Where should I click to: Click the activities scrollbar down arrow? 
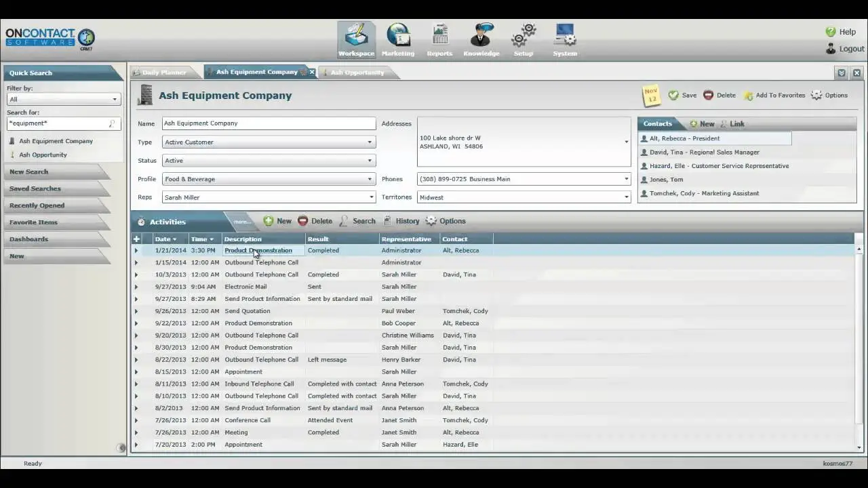859,447
